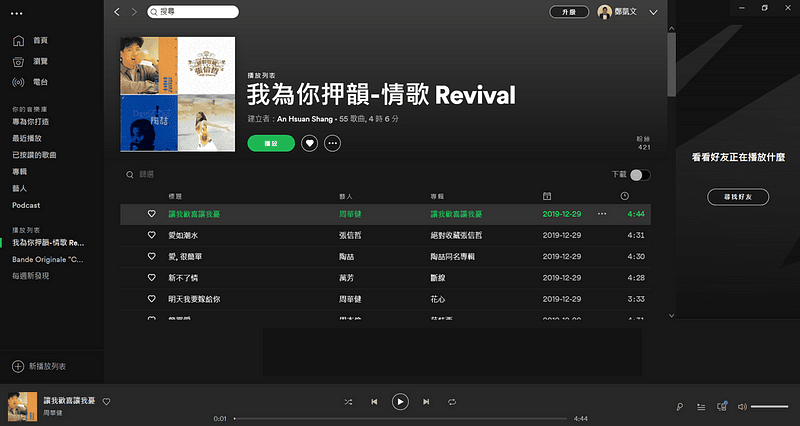Select the 新不了情 track title

coord(183,278)
